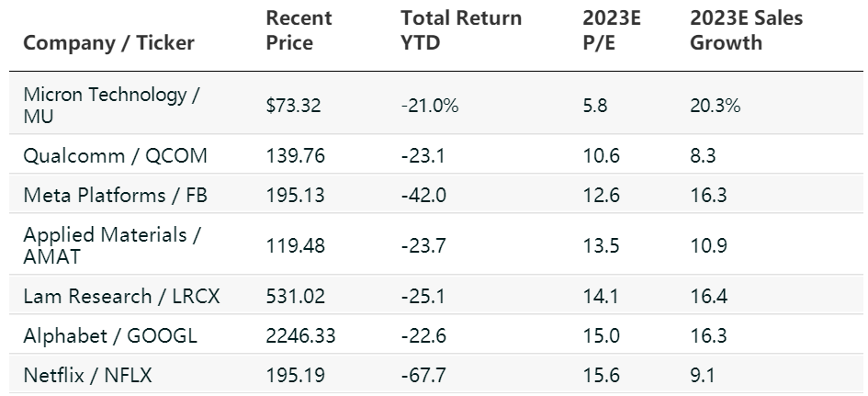
Task: Select the Qualcomm / QCOM row label
Action: 115,155
